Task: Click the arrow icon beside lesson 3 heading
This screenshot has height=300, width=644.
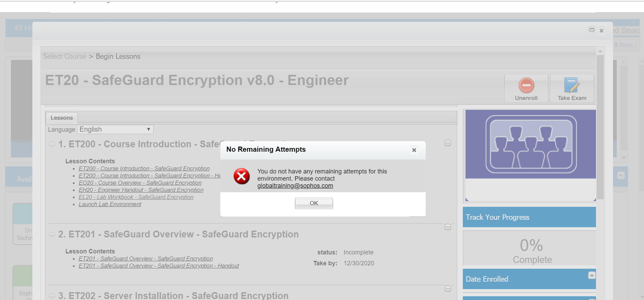Action: click(x=52, y=296)
